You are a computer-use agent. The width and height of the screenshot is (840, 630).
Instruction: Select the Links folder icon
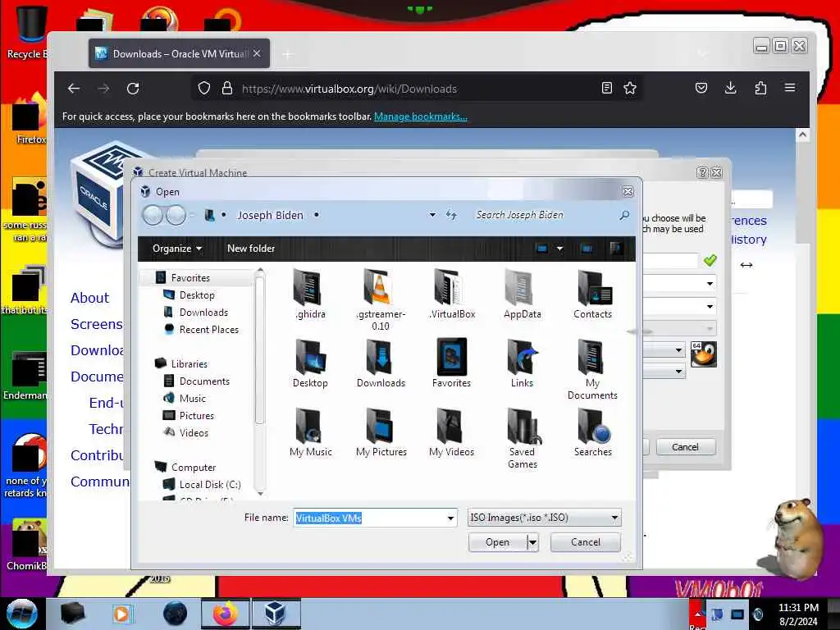coord(522,363)
